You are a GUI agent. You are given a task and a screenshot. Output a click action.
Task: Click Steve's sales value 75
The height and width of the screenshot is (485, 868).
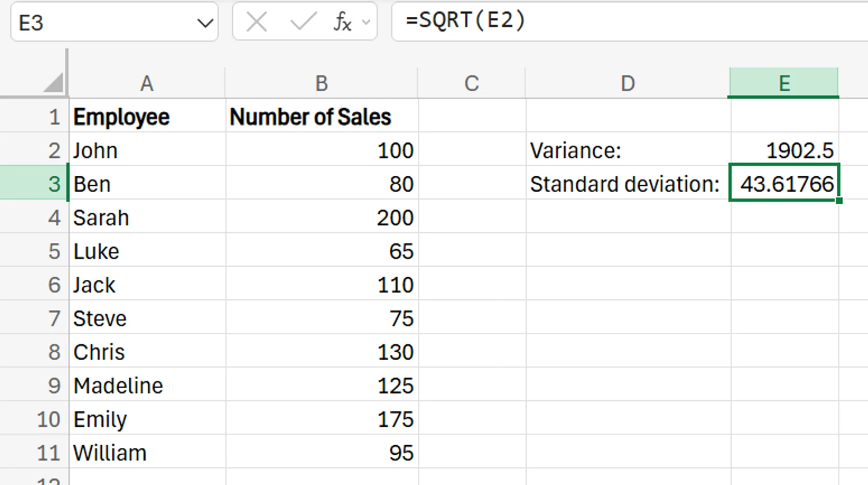(322, 318)
